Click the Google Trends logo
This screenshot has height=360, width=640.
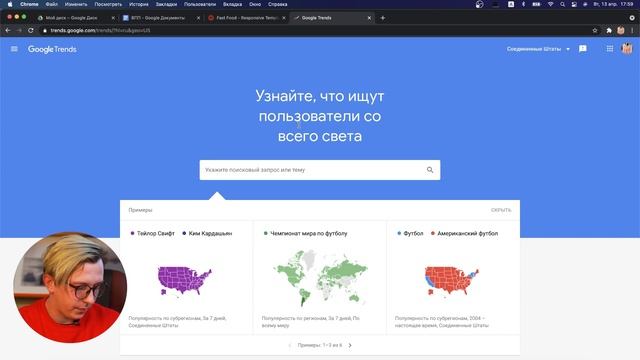pos(52,49)
